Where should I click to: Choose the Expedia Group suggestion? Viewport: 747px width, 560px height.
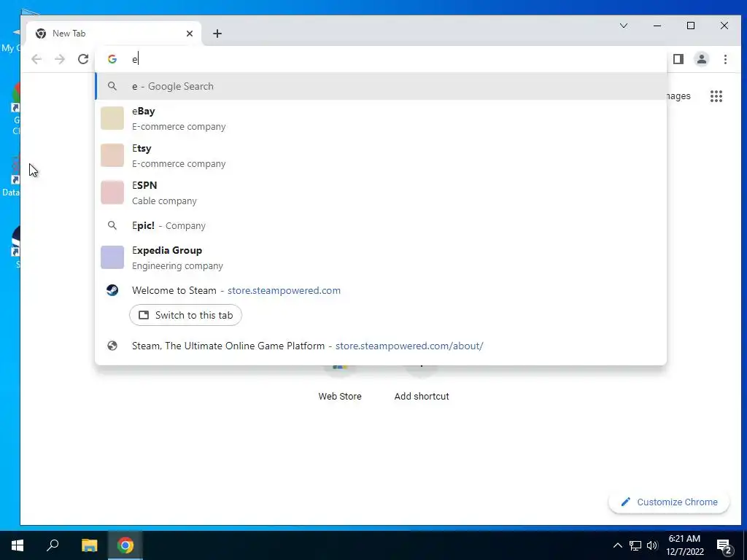pyautogui.click(x=381, y=257)
